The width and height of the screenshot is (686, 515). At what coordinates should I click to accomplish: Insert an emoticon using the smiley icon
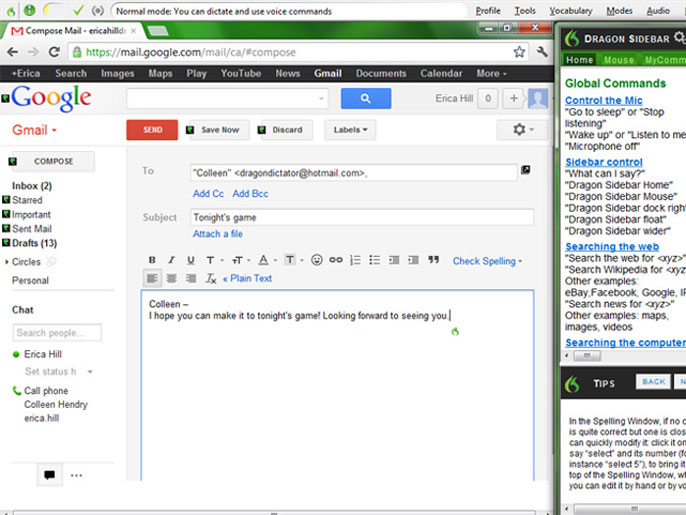pyautogui.click(x=316, y=260)
